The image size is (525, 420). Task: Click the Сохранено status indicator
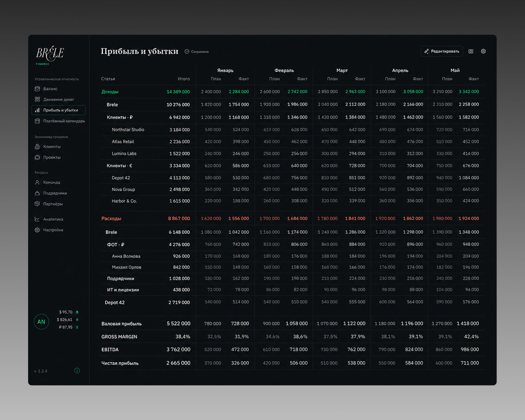click(x=197, y=52)
